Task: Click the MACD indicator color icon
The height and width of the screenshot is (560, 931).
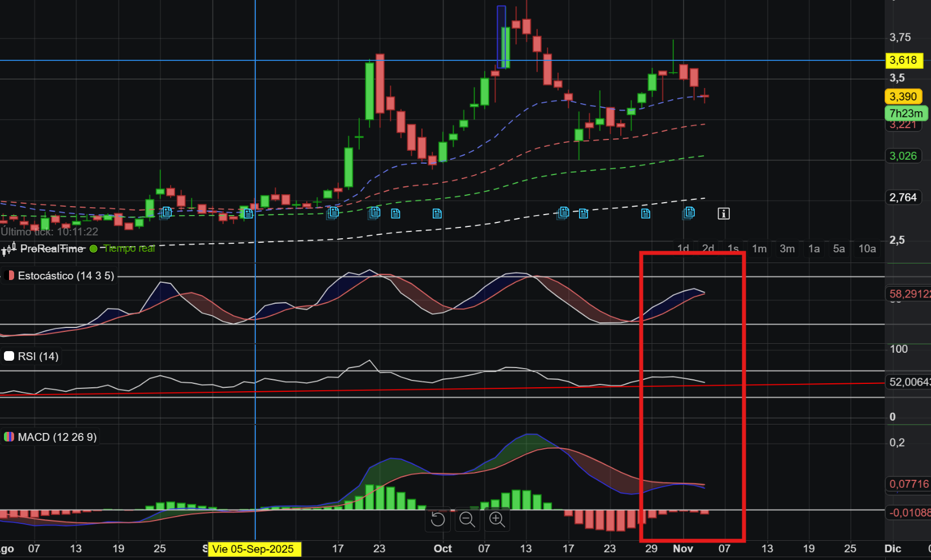Action: pyautogui.click(x=8, y=436)
